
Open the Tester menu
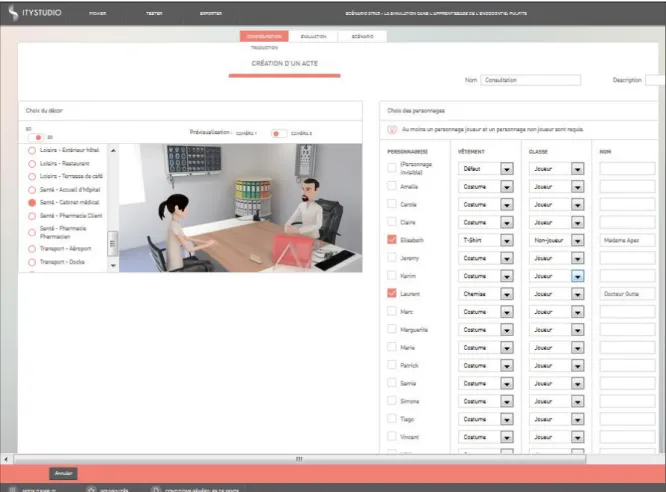click(x=154, y=14)
